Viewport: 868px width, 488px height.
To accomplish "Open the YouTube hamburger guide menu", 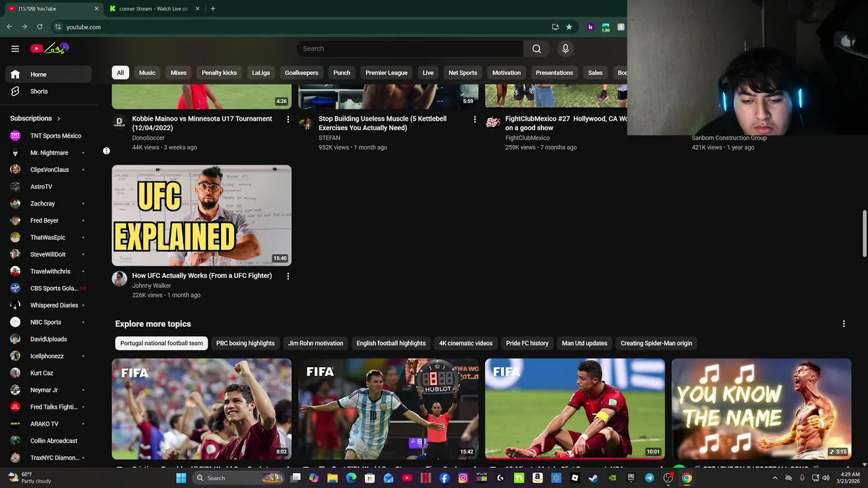I will coord(15,49).
